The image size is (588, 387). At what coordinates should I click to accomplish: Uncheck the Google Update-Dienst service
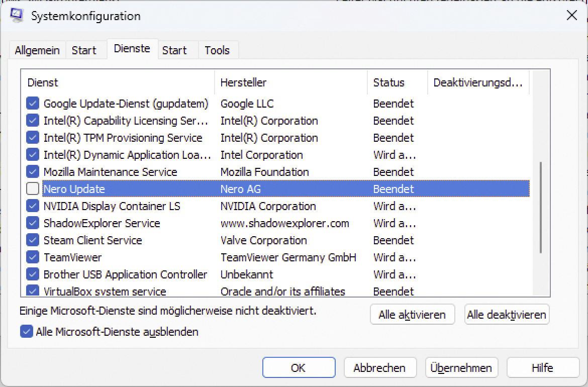(x=32, y=104)
